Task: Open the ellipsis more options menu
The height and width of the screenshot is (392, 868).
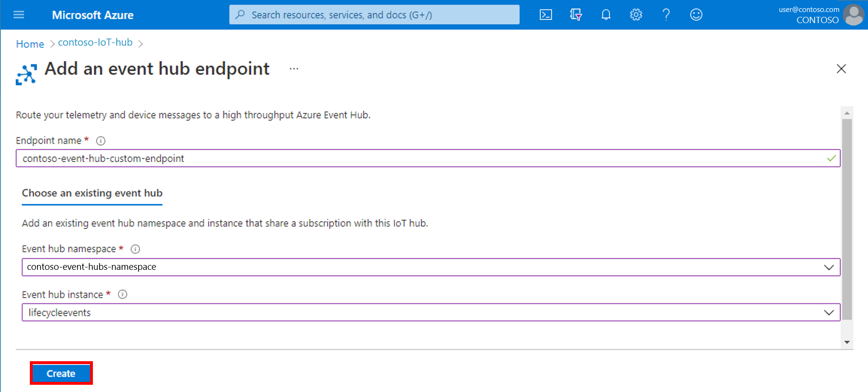Action: point(294,69)
